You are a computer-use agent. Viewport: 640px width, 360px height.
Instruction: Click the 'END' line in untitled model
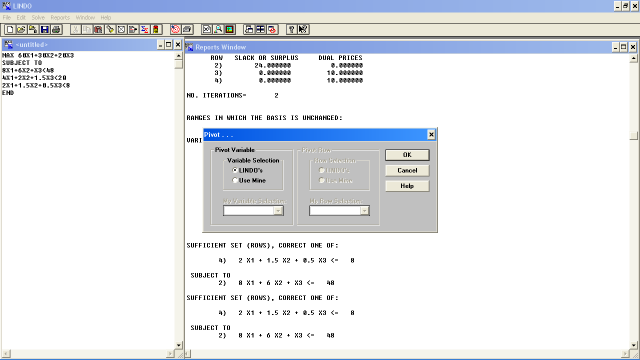click(8, 93)
